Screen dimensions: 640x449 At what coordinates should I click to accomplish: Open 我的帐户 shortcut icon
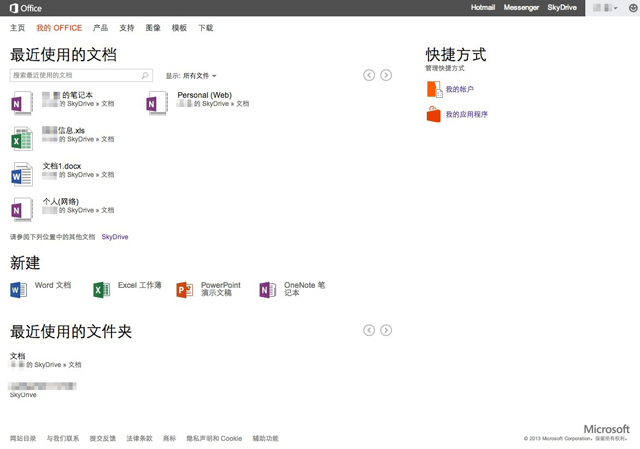434,90
